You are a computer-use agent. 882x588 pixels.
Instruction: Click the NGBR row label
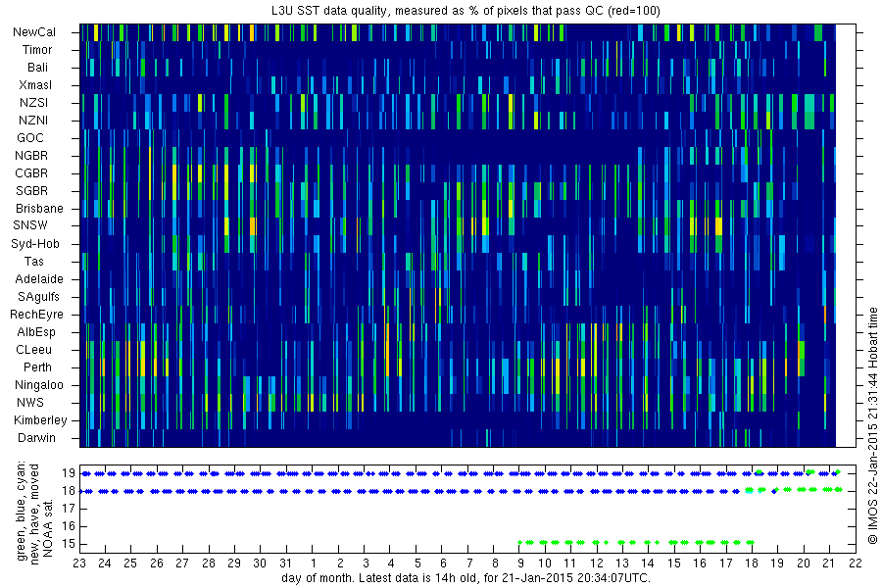(x=31, y=155)
